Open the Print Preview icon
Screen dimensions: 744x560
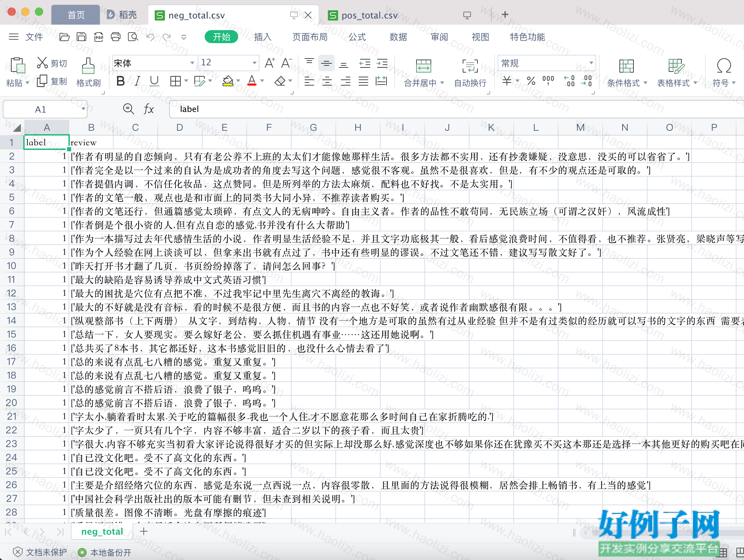pyautogui.click(x=133, y=37)
